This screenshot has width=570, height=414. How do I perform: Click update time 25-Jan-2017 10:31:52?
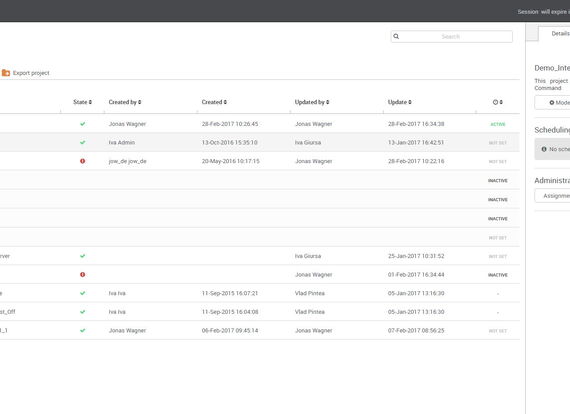(416, 256)
